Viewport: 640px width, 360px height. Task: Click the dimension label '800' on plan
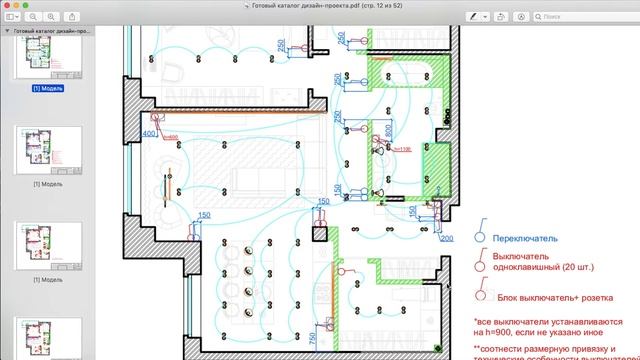[x=388, y=131]
